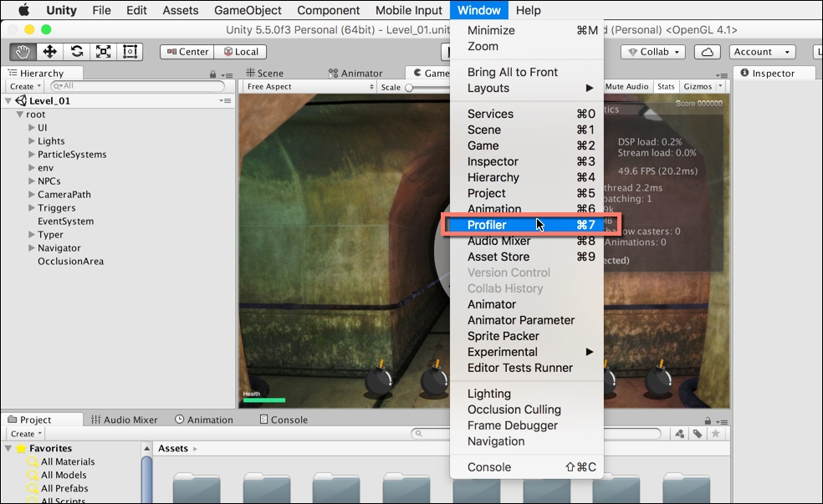Screen dimensions: 823x504
Task: Choose Profiler from the Window menu
Action: click(x=526, y=225)
